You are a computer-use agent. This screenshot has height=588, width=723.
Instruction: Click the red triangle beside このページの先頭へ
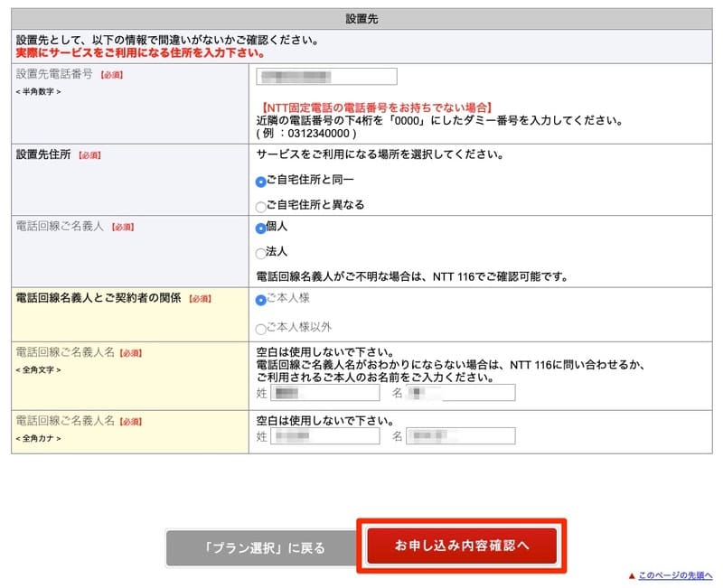(x=632, y=575)
